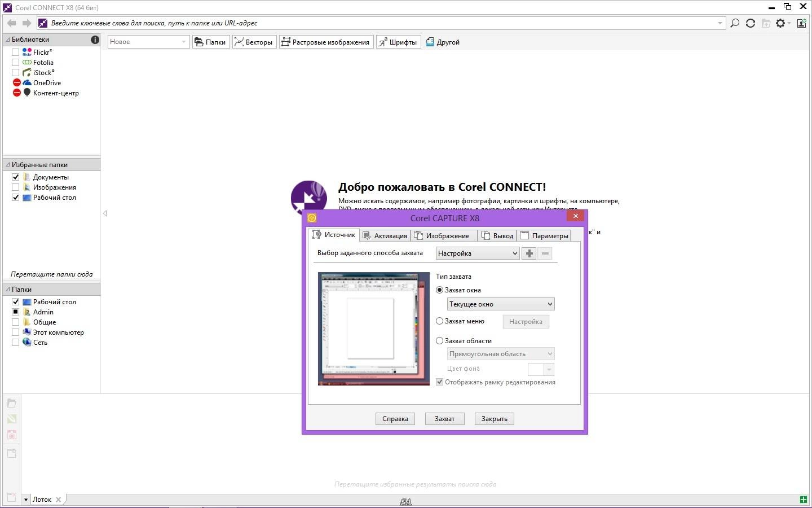812x508 pixels.
Task: Switch to the Изображение tab
Action: [x=444, y=236]
